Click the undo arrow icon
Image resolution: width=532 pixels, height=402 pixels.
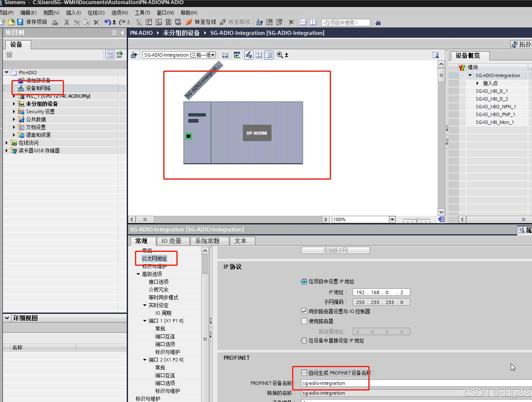click(107, 22)
